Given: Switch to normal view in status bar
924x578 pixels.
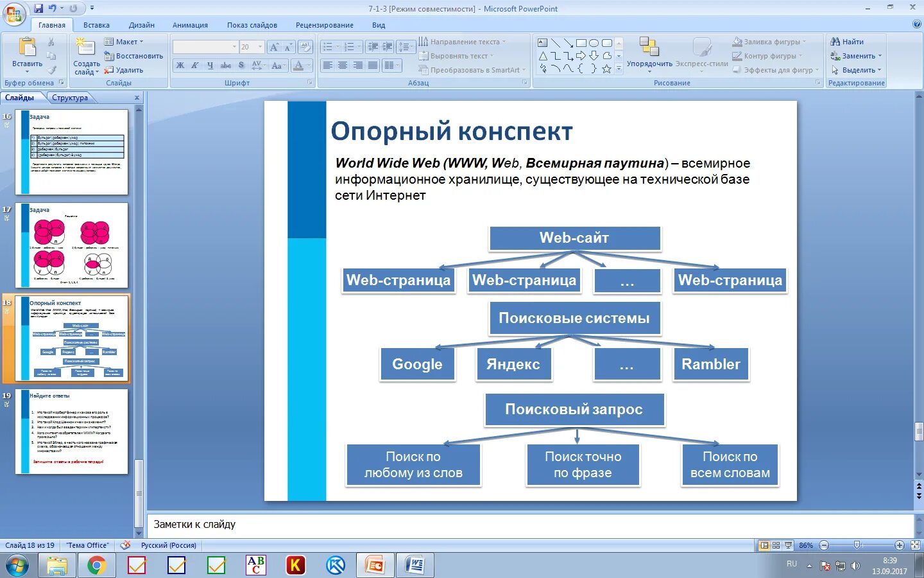Looking at the screenshot, I should click(x=764, y=545).
